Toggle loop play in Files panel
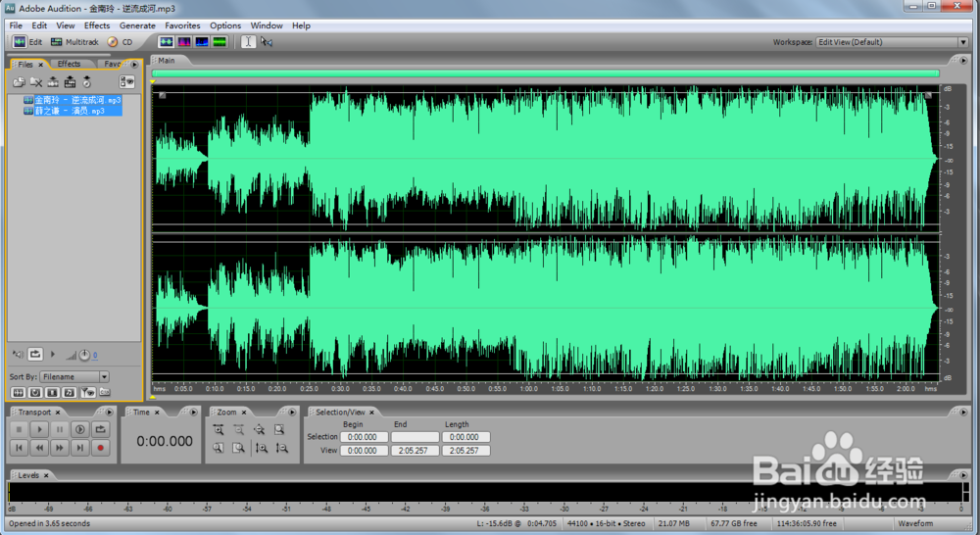This screenshot has height=535, width=980. (35, 355)
